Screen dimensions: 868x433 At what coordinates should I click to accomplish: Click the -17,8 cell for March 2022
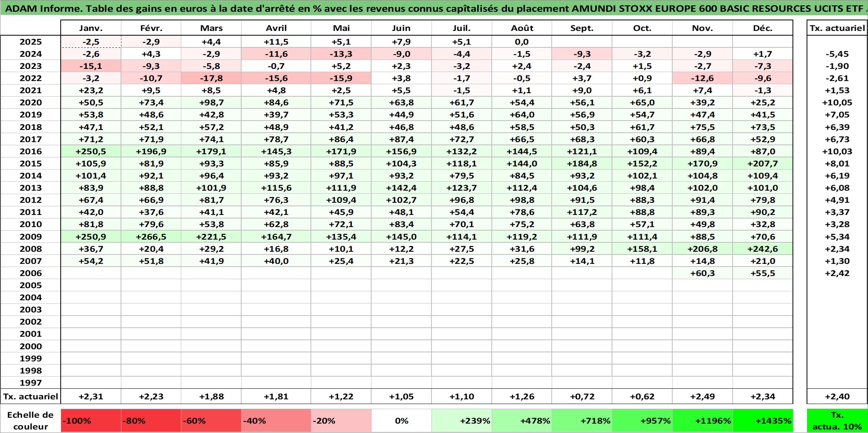[211, 78]
